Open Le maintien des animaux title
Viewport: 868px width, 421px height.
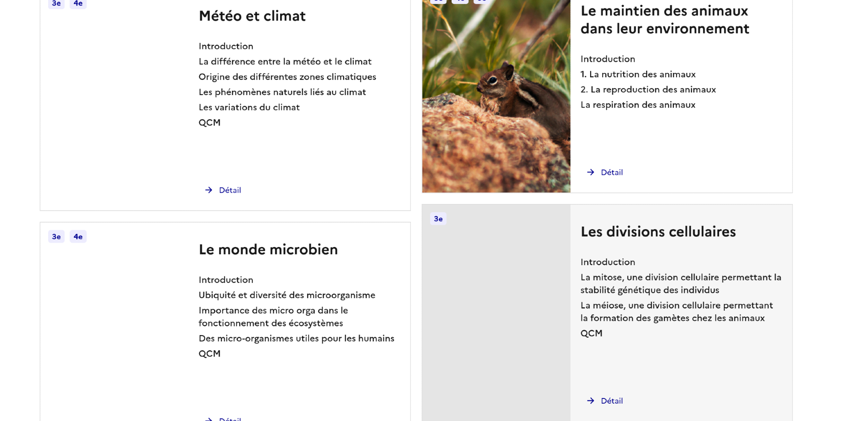664,20
